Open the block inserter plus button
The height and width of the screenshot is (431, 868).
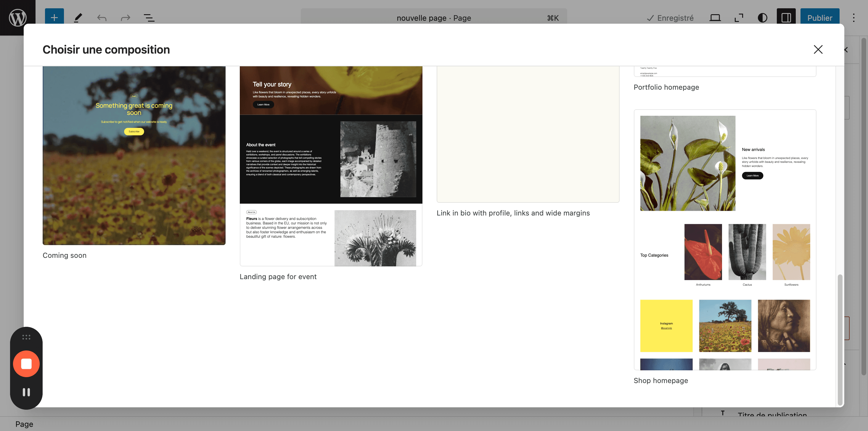click(54, 17)
